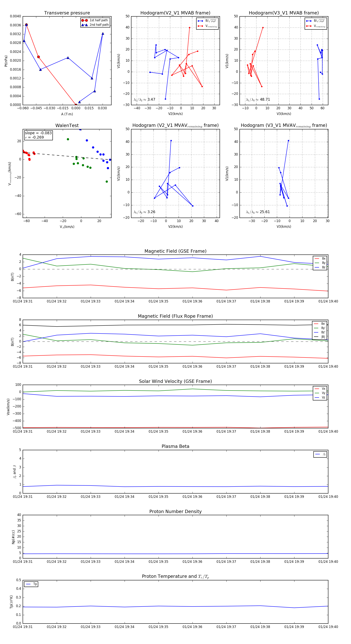Click the "Proton Temperature and Te/Tp" title

(175, 576)
